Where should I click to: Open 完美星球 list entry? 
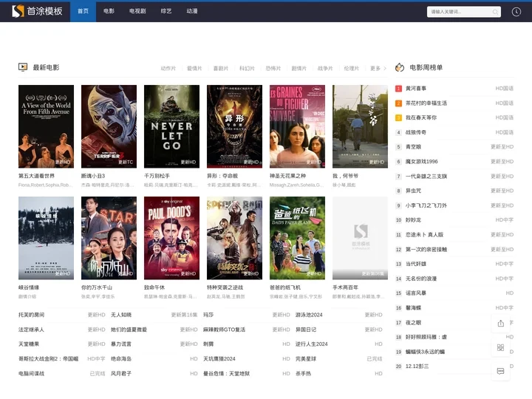coord(306,359)
